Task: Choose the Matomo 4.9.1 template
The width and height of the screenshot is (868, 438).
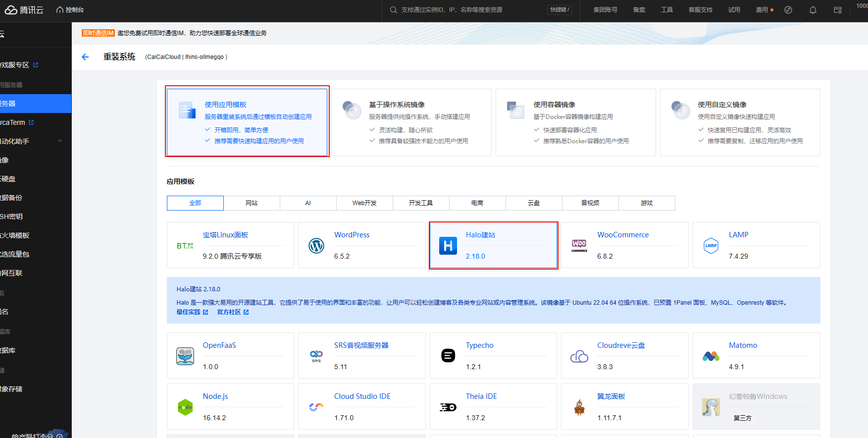Action: click(756, 356)
